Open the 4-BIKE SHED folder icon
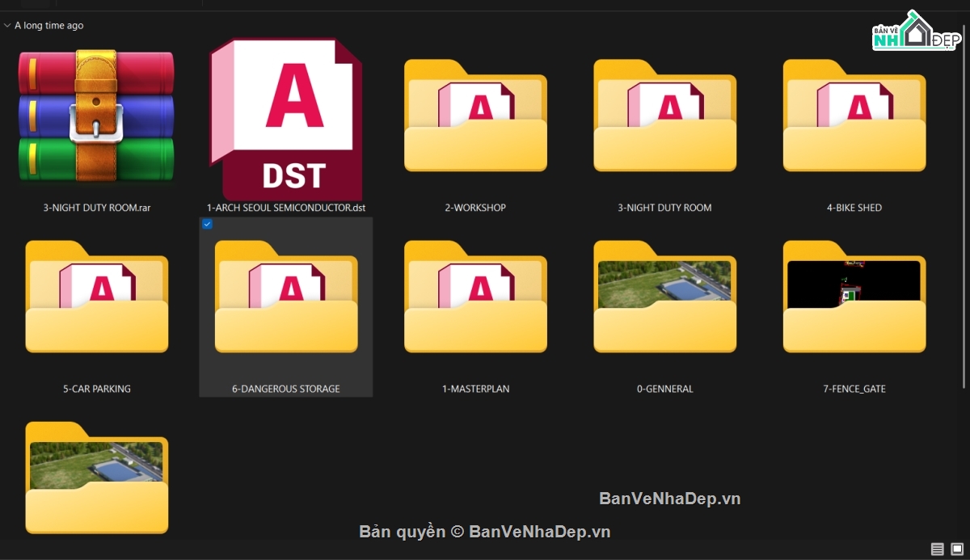The image size is (970, 560). pyautogui.click(x=854, y=116)
